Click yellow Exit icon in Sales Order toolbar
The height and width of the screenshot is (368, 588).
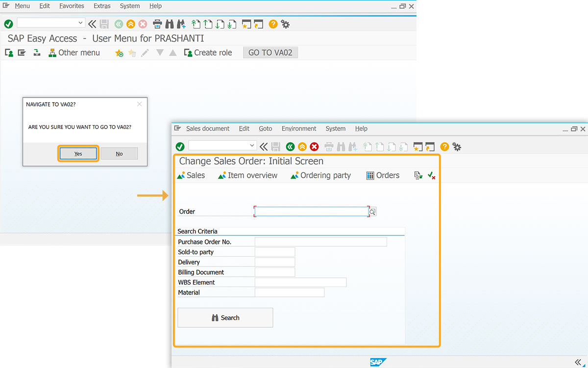[302, 146]
